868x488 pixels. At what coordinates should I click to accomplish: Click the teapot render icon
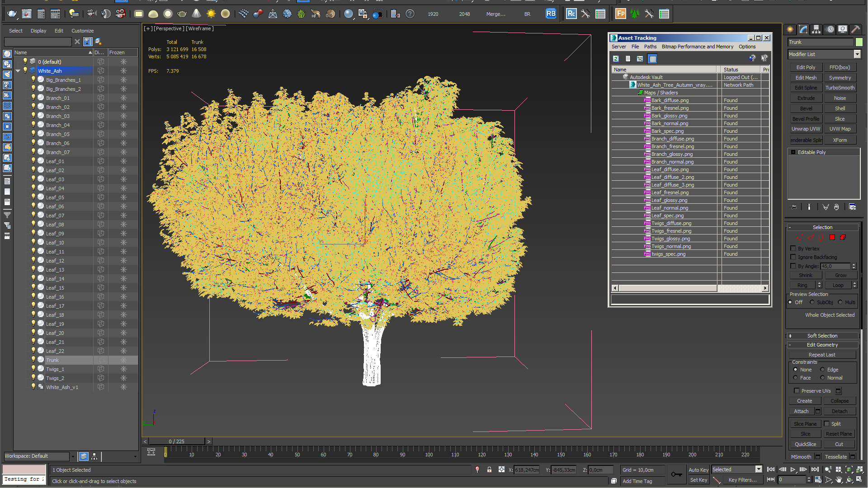point(12,14)
